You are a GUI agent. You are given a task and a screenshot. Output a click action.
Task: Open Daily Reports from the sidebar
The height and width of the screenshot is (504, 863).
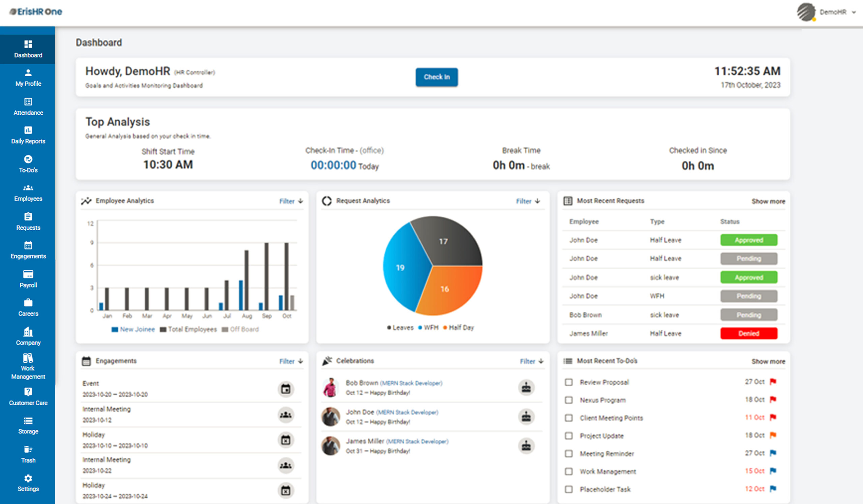pos(28,135)
